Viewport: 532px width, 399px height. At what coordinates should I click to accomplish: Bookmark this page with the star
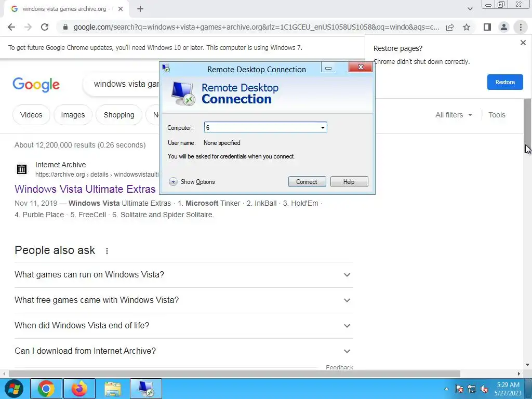[x=467, y=27]
